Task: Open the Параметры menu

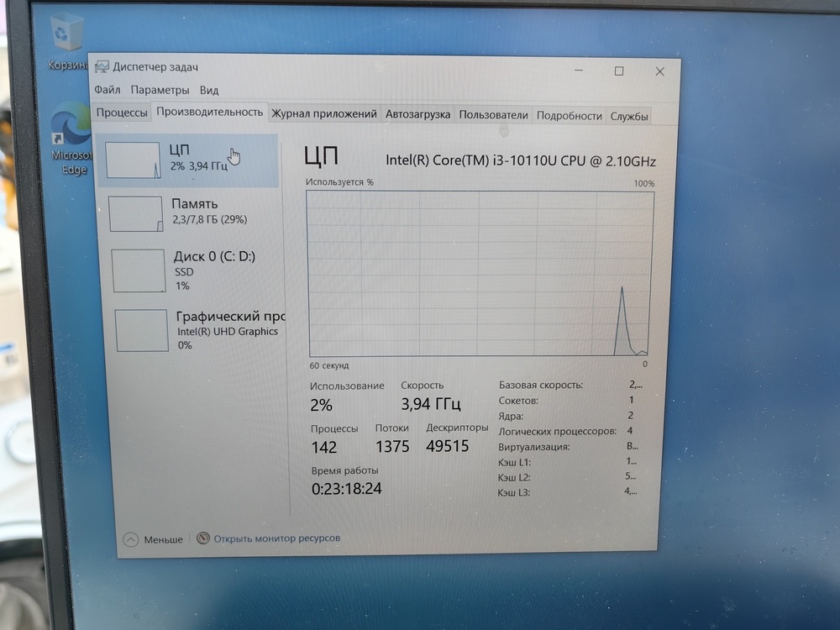Action: pos(161,90)
